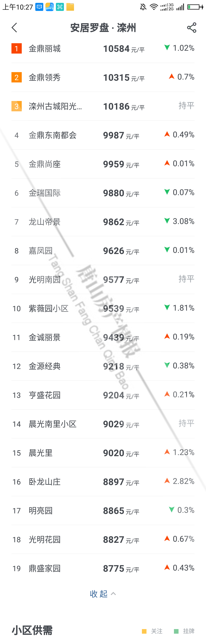Toggle the 关注 legend item

(152, 631)
